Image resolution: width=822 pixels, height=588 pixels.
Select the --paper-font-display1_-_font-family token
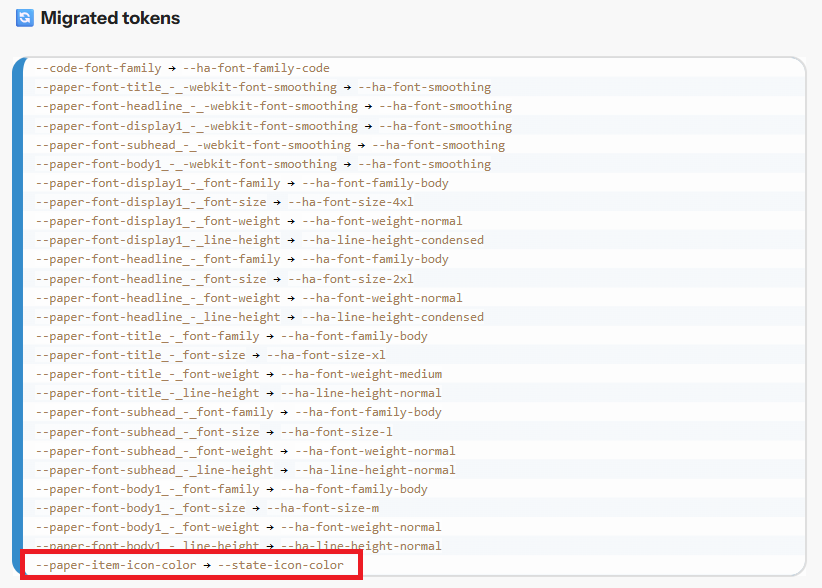click(x=158, y=183)
